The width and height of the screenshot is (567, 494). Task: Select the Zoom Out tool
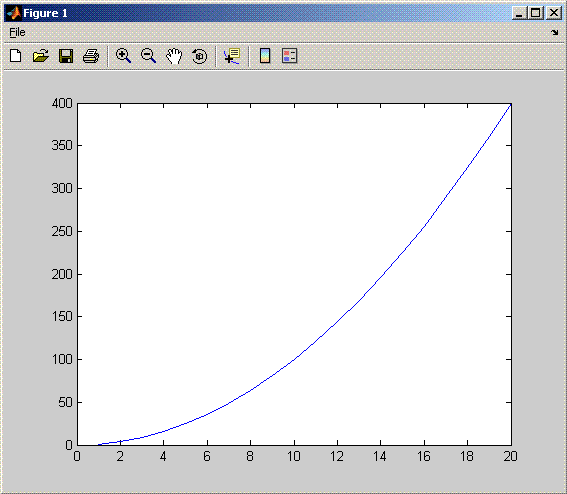pos(148,56)
